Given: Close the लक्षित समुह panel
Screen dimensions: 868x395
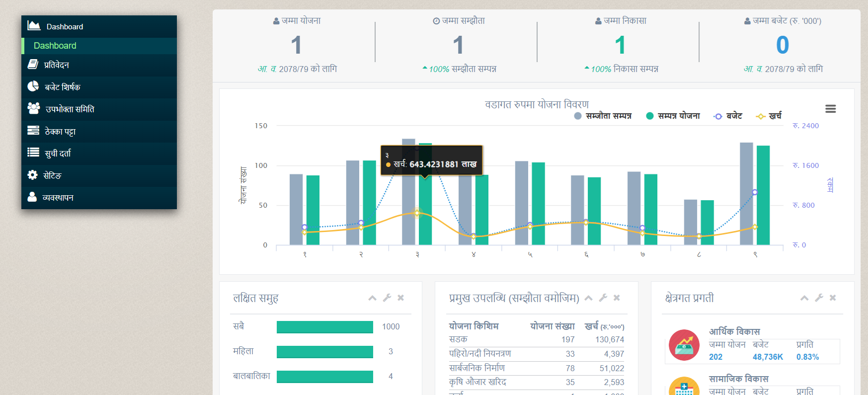Looking at the screenshot, I should [400, 298].
